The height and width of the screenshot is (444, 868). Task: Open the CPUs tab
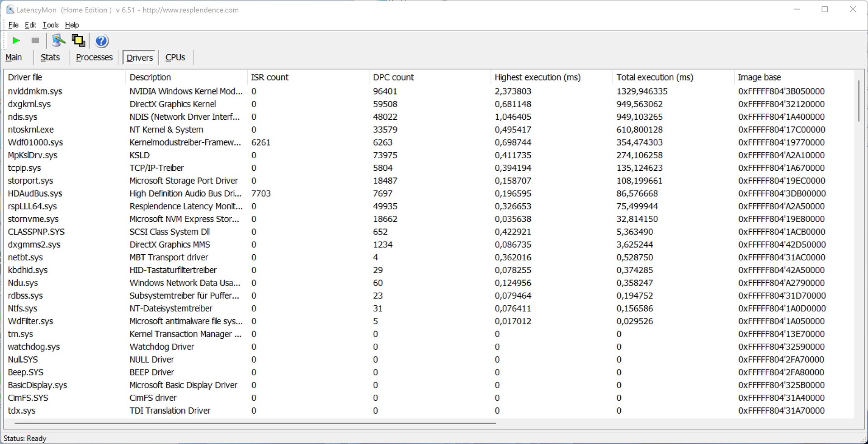[175, 57]
